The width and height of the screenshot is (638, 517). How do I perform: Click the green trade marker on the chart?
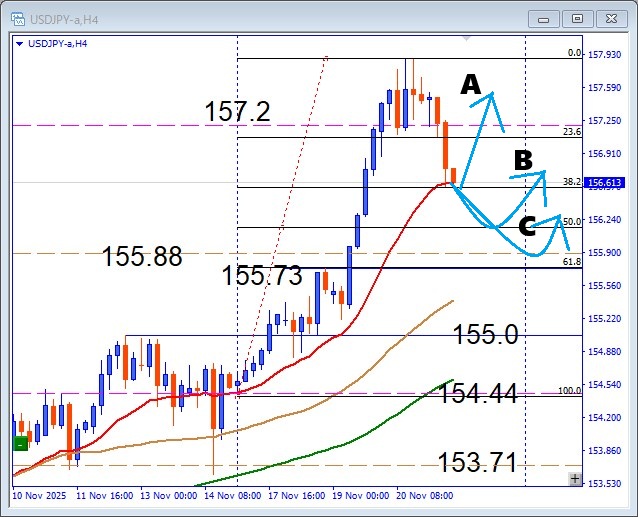click(20, 443)
